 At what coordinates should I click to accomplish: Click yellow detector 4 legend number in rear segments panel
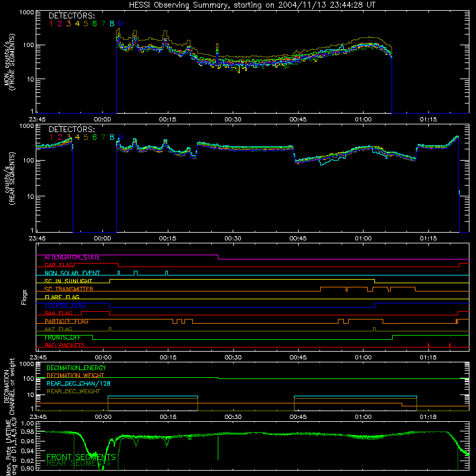[77, 137]
